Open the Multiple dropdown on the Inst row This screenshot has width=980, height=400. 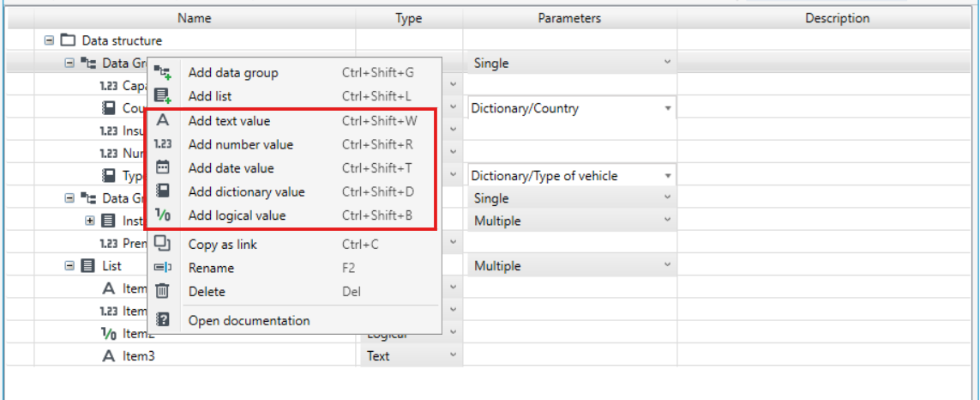tap(571, 221)
